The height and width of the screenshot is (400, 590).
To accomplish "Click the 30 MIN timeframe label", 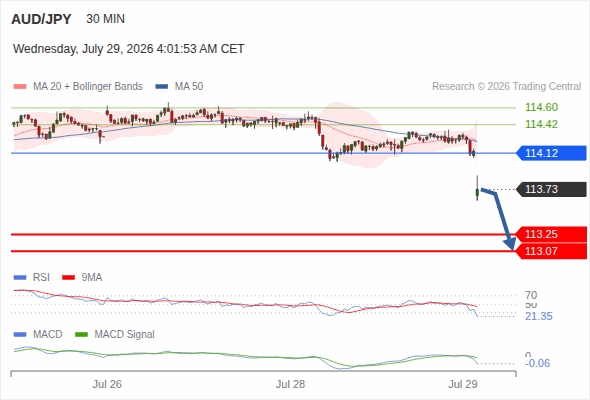I will tap(105, 19).
